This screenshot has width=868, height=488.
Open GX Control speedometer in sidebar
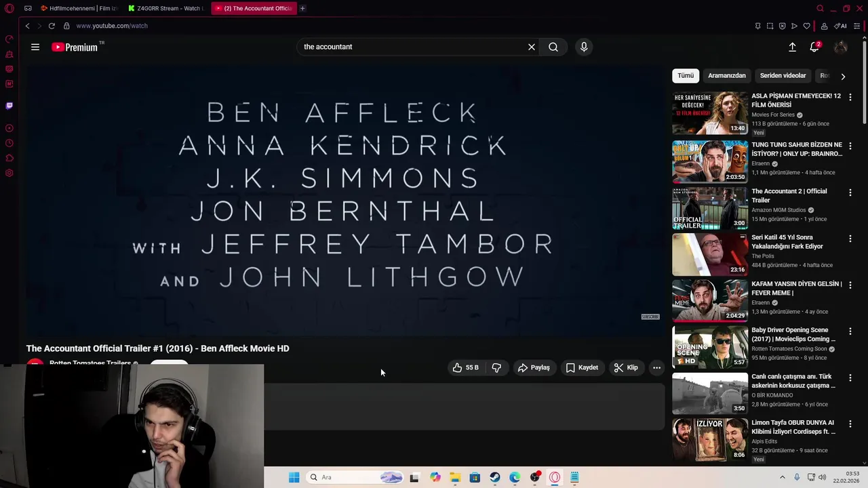click(9, 39)
